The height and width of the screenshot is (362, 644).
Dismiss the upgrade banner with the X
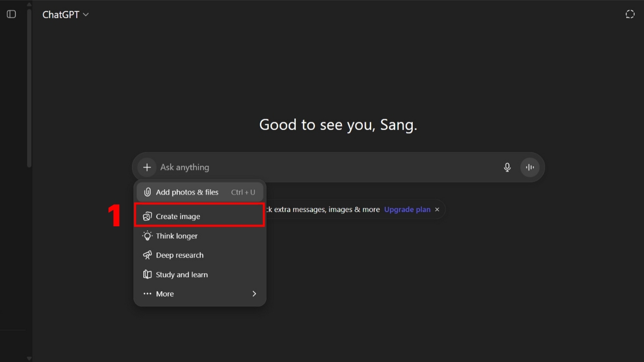click(x=437, y=210)
